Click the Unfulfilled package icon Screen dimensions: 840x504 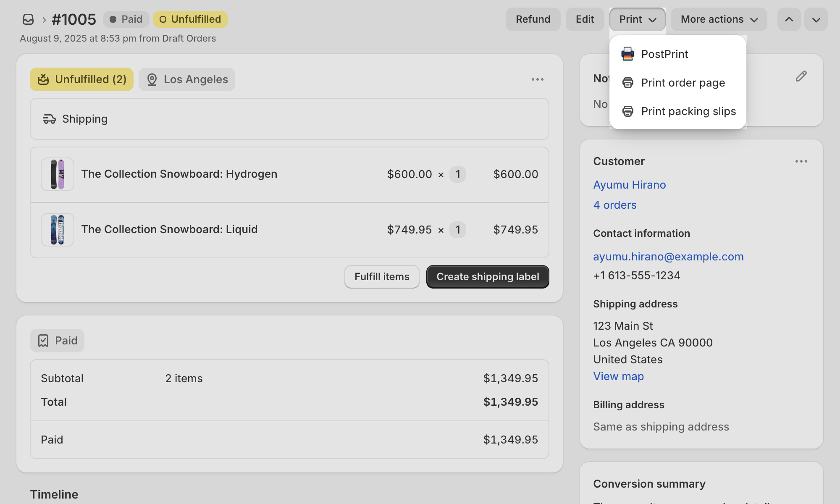pos(44,79)
